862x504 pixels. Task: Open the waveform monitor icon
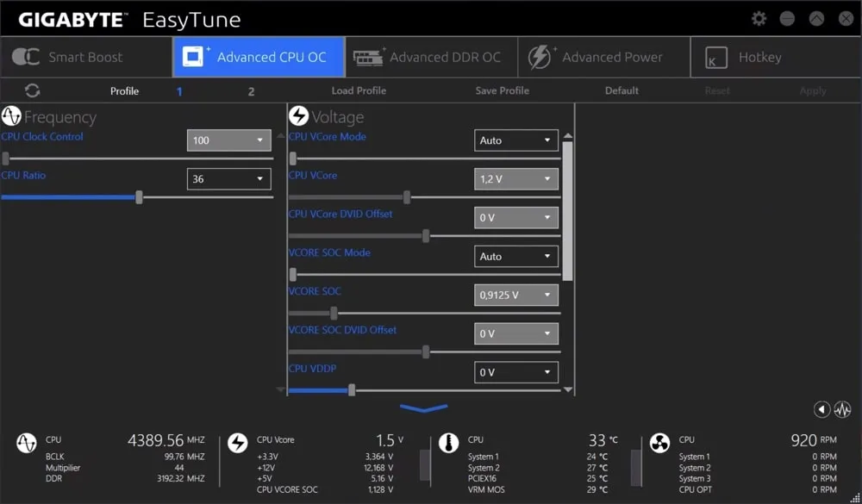842,409
